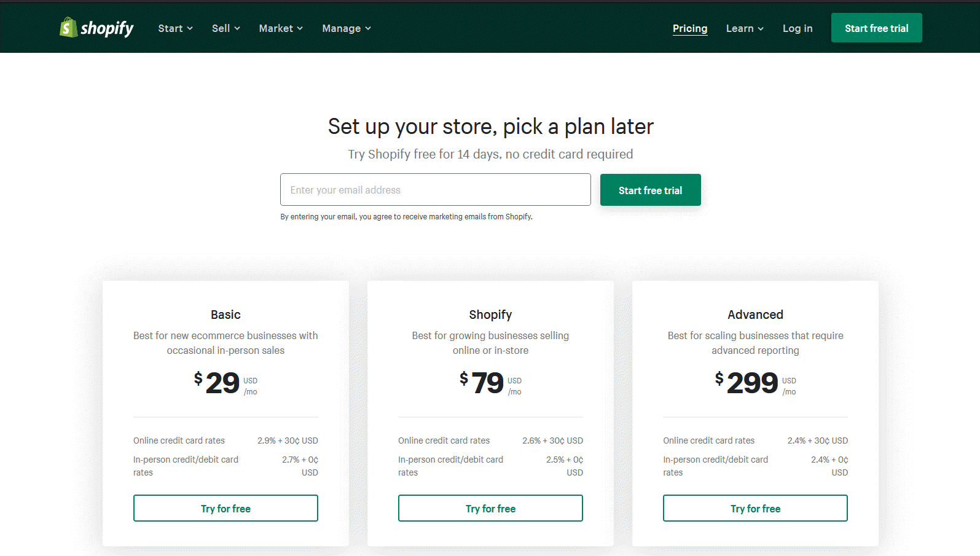This screenshot has width=980, height=556.
Task: Click the Log in link
Action: click(798, 28)
